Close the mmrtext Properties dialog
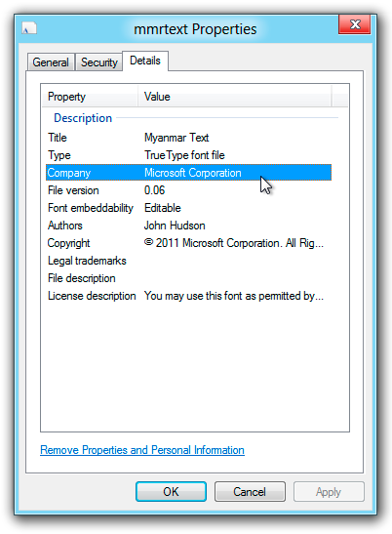 (355, 24)
